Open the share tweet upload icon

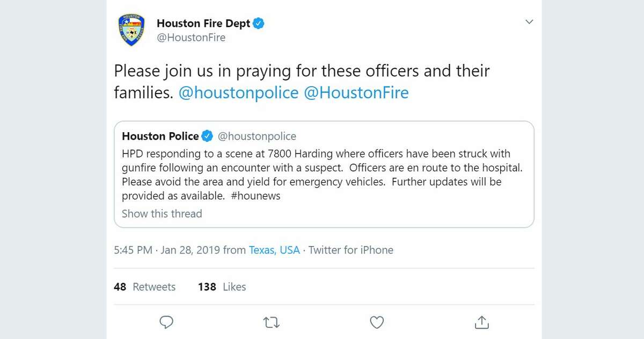(x=482, y=322)
